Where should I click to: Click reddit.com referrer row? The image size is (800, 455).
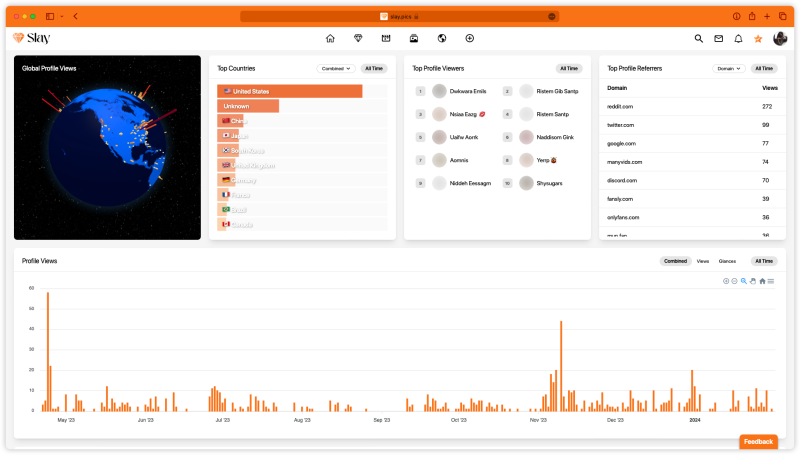pyautogui.click(x=692, y=107)
